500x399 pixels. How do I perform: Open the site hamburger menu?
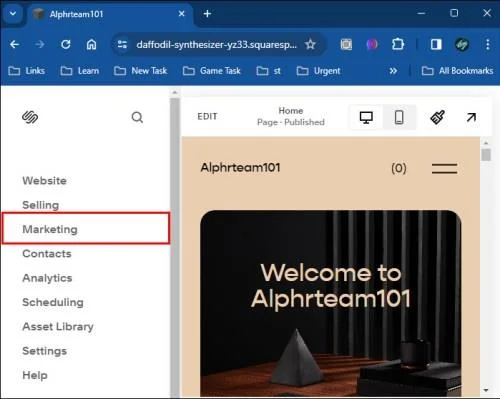coord(444,168)
